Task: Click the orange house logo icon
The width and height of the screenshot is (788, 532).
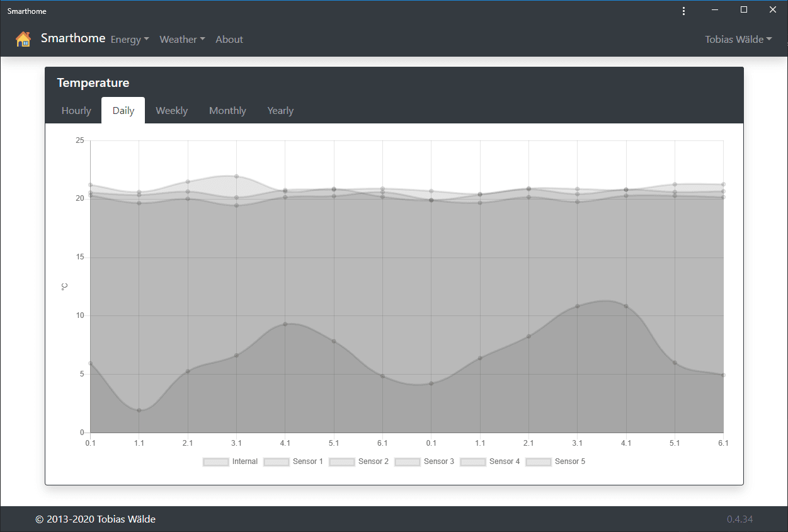Action: [x=23, y=39]
